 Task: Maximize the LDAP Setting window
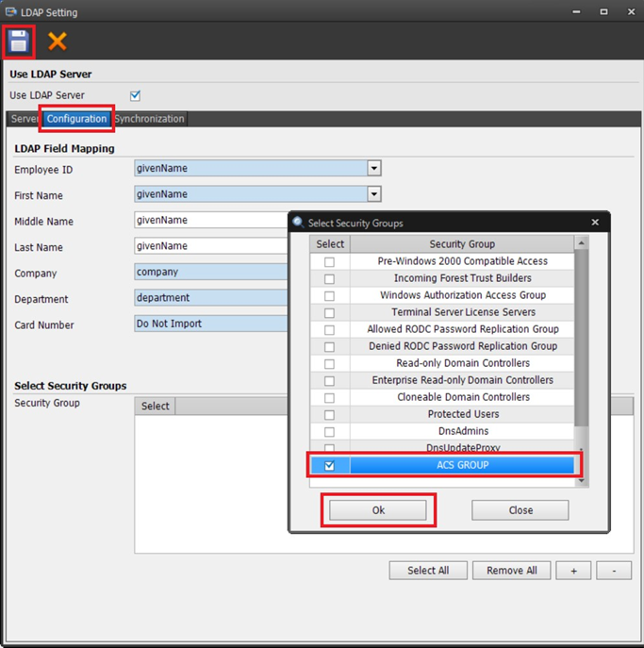point(603,12)
